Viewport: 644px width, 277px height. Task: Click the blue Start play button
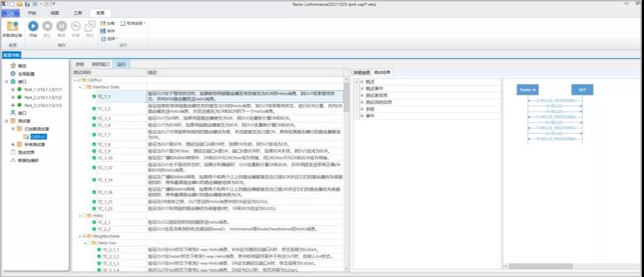click(x=33, y=27)
